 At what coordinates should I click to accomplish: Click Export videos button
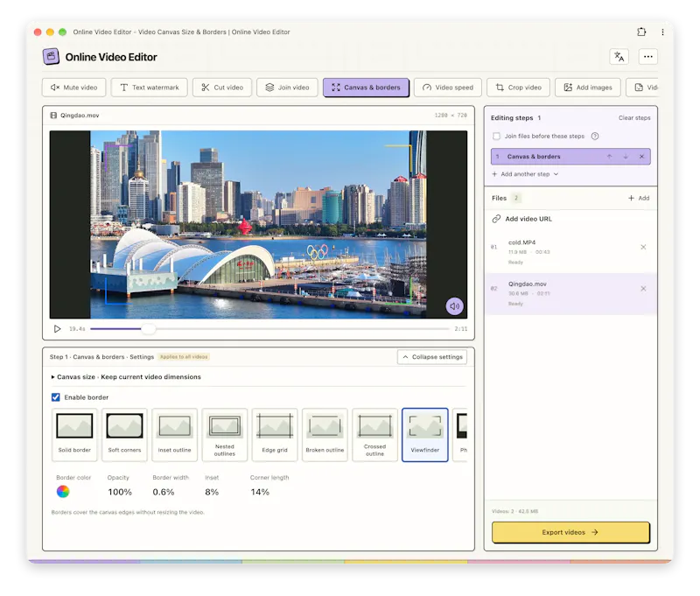coord(570,532)
